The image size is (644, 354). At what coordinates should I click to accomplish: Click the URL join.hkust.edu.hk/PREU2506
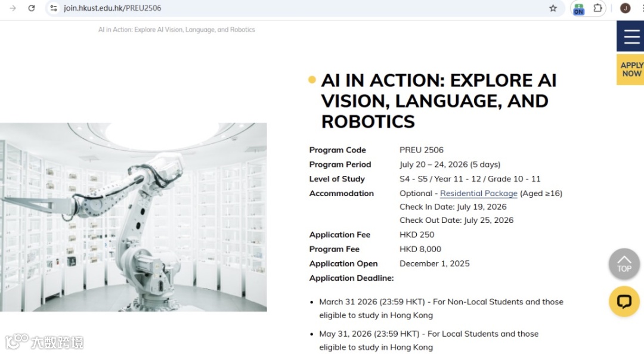tap(113, 8)
